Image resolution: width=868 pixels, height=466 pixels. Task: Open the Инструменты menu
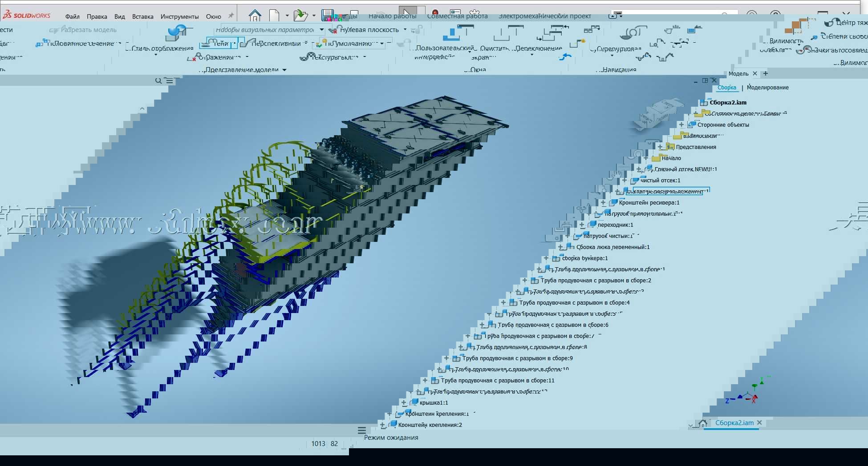179,16
